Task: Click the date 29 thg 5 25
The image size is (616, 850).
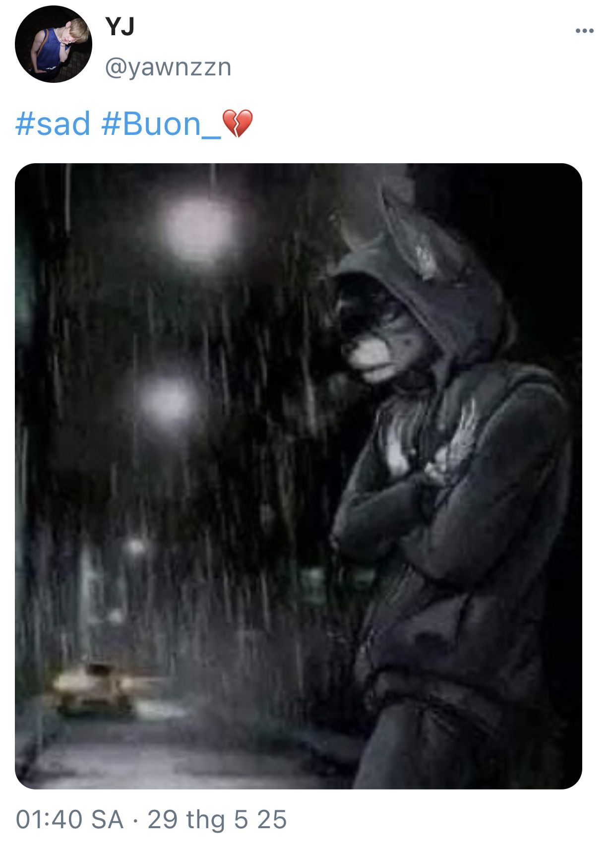Action: tap(217, 819)
